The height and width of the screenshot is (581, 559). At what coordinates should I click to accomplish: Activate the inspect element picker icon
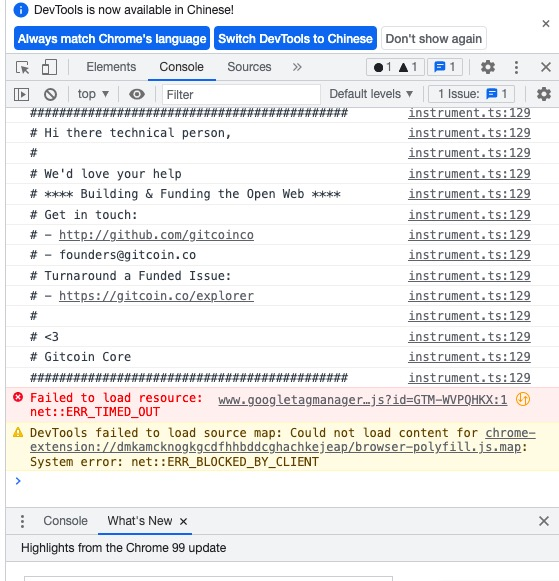click(x=23, y=67)
